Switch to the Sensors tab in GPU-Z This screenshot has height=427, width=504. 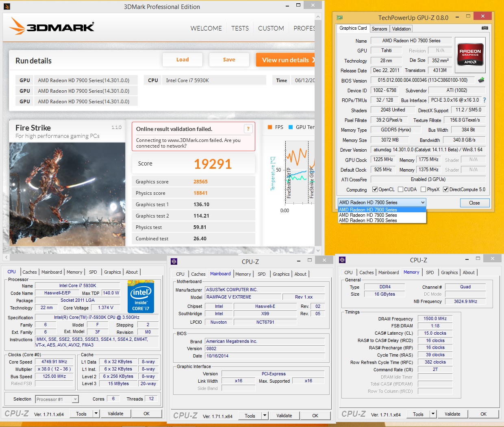[x=379, y=29]
